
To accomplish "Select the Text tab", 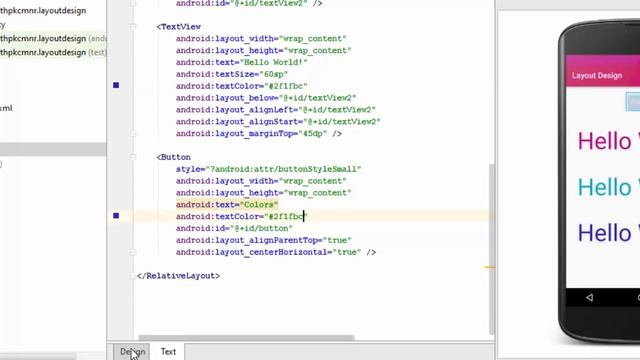I will coord(168,351).
